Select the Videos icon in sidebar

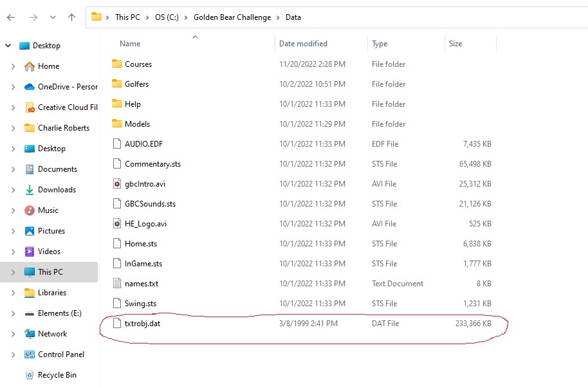(29, 252)
